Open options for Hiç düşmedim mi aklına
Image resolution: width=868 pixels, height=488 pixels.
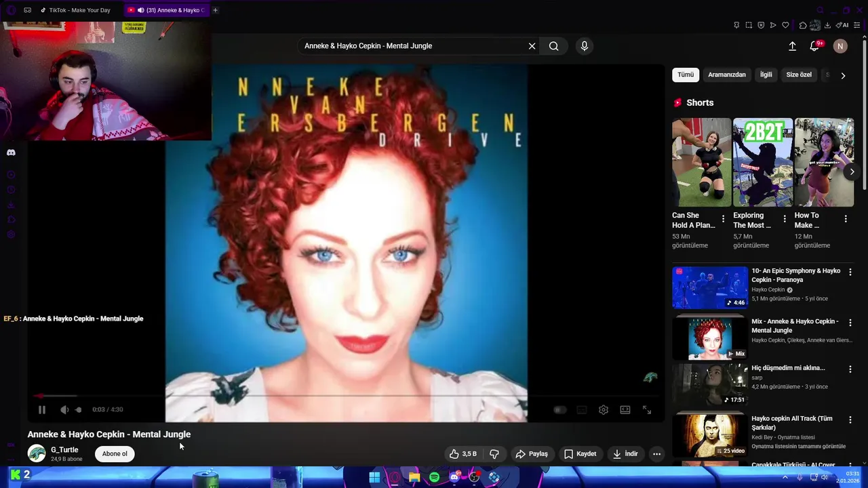pyautogui.click(x=850, y=369)
